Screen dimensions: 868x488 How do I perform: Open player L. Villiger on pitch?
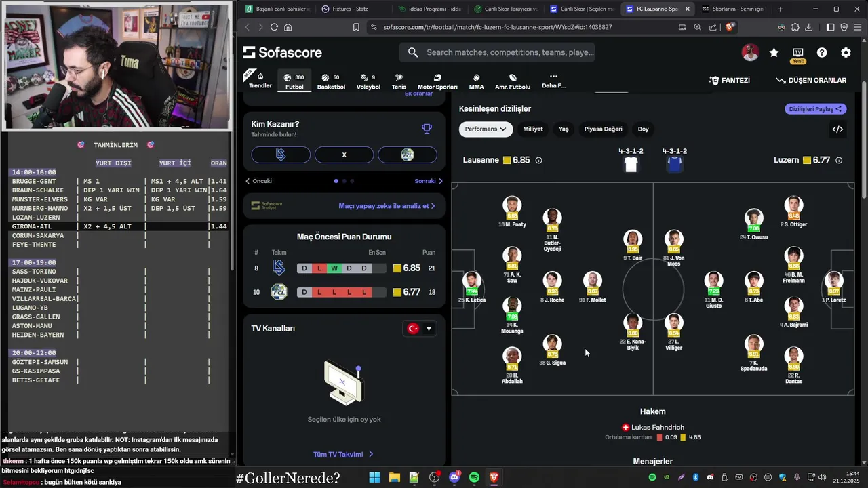click(673, 332)
